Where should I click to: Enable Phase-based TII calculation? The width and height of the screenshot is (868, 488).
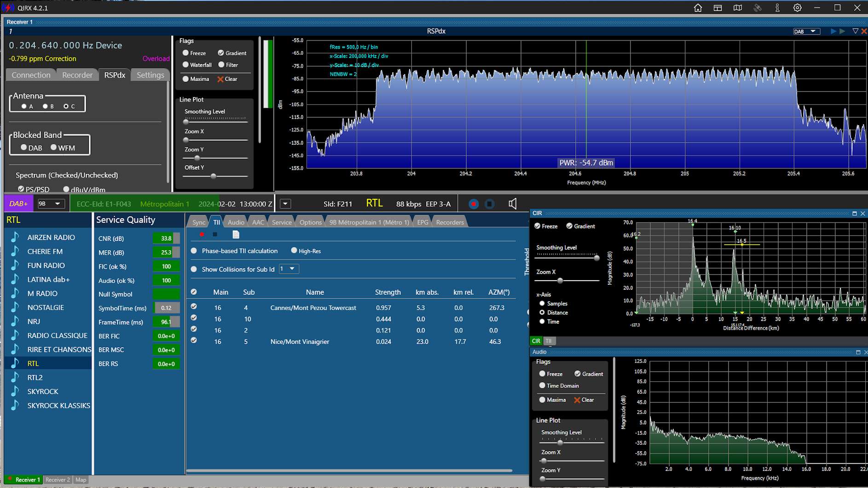[x=194, y=251]
